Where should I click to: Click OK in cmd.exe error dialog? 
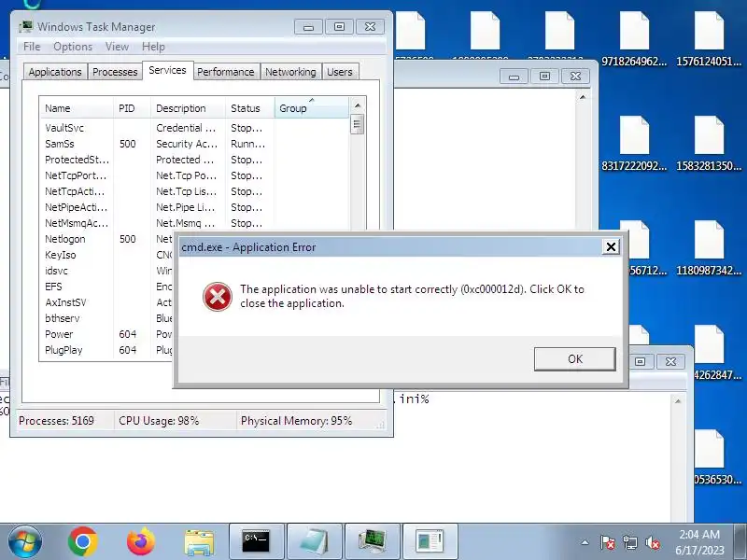click(574, 359)
